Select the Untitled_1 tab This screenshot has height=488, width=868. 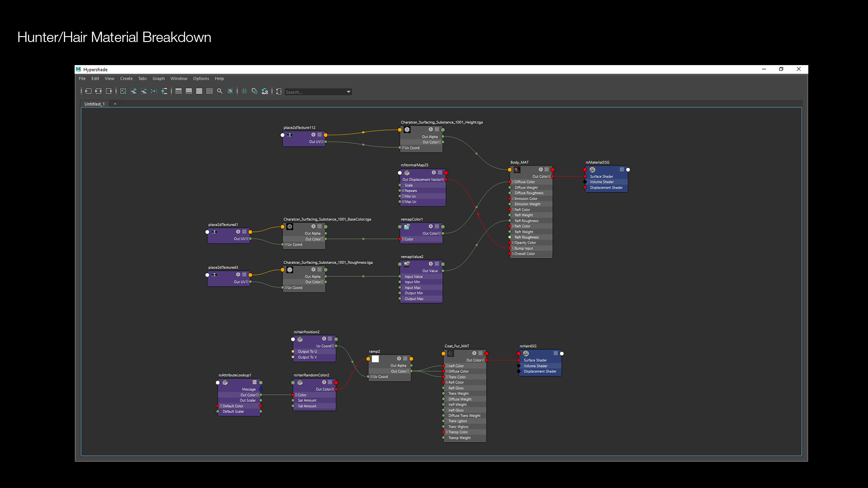pyautogui.click(x=94, y=104)
